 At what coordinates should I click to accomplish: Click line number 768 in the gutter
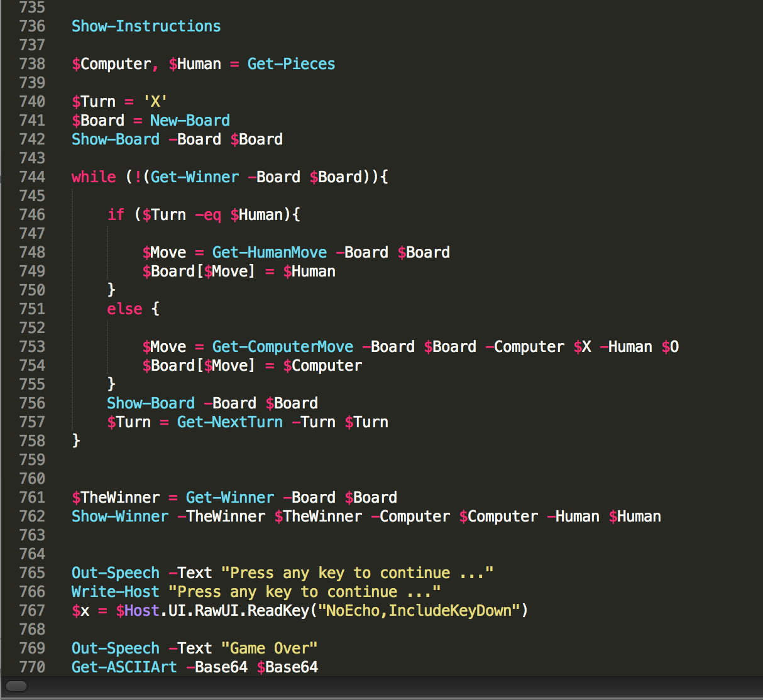click(x=32, y=630)
